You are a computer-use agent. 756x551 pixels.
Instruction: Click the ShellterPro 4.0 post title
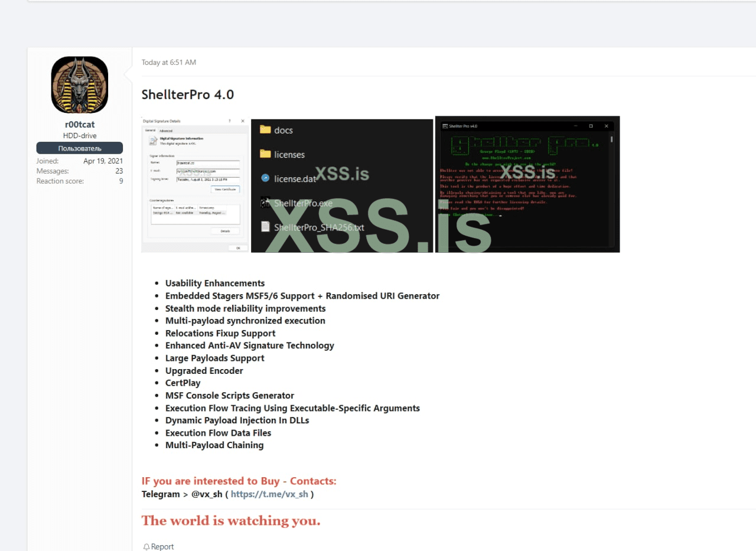(188, 94)
